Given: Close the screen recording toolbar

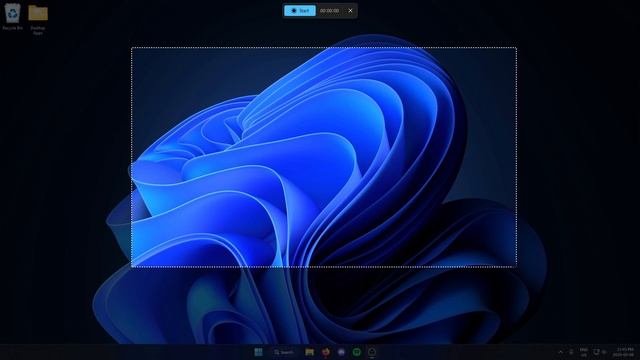Looking at the screenshot, I should (x=350, y=11).
